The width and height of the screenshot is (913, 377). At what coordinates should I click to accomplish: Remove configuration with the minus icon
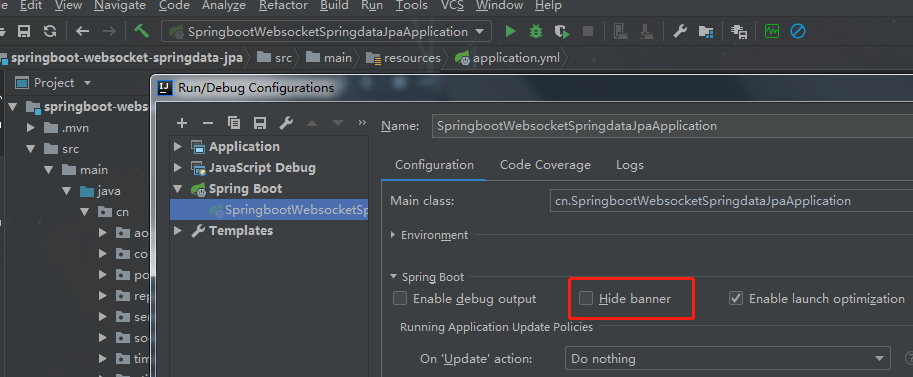pos(208,123)
